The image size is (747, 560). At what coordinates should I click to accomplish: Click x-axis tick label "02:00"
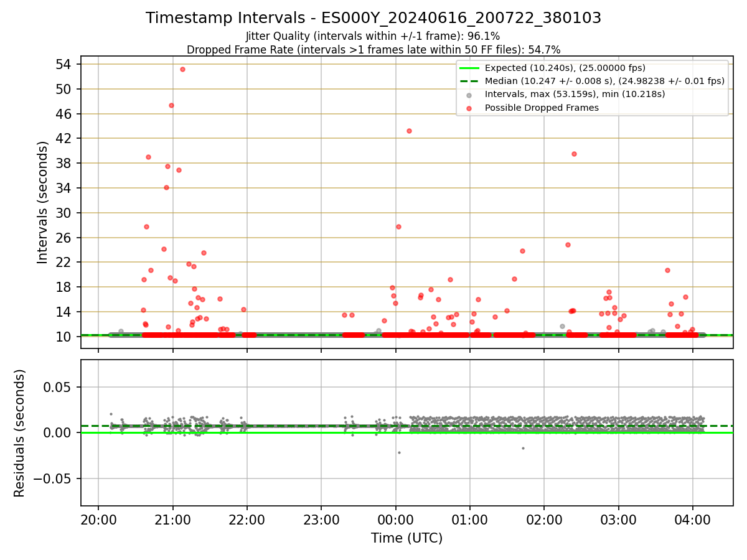tap(545, 520)
